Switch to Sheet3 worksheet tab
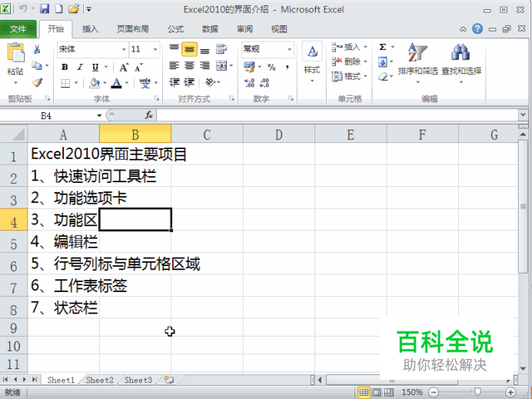The image size is (532, 399). [138, 380]
